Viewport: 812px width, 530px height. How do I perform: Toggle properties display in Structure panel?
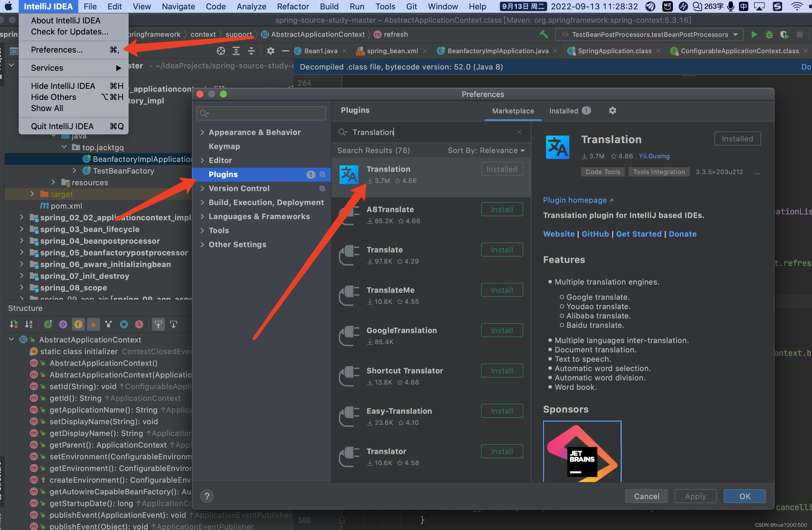pyautogui.click(x=63, y=324)
